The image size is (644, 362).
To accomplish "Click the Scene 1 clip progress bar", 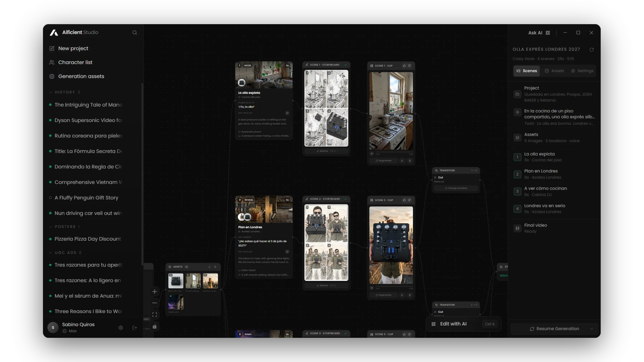I will click(x=394, y=153).
